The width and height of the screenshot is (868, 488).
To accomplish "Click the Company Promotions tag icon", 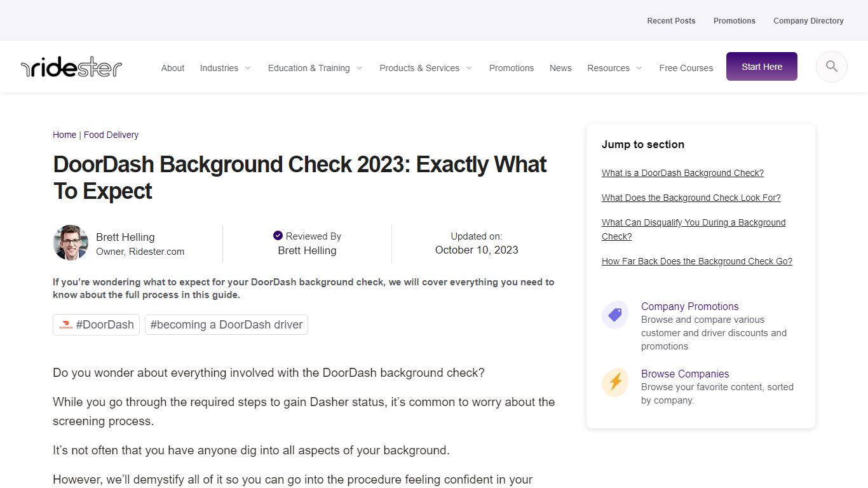I will pos(615,315).
